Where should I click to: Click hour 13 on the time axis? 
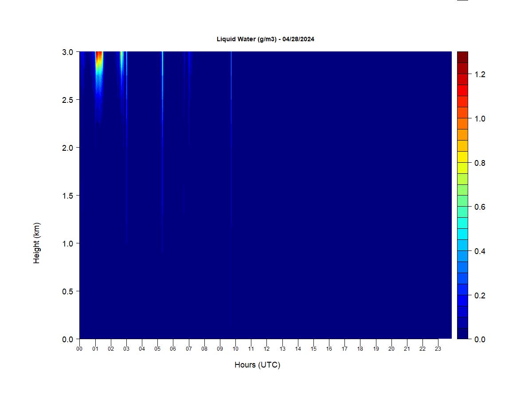point(282,349)
